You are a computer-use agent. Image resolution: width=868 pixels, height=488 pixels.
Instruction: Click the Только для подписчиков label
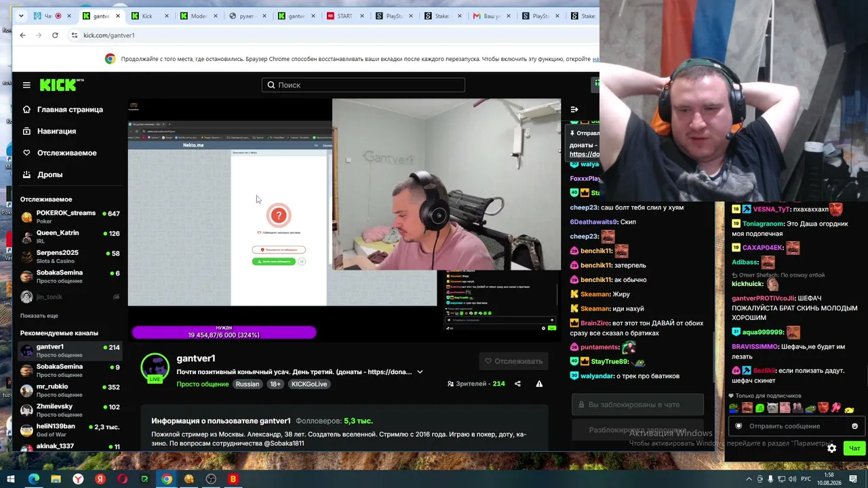768,396
